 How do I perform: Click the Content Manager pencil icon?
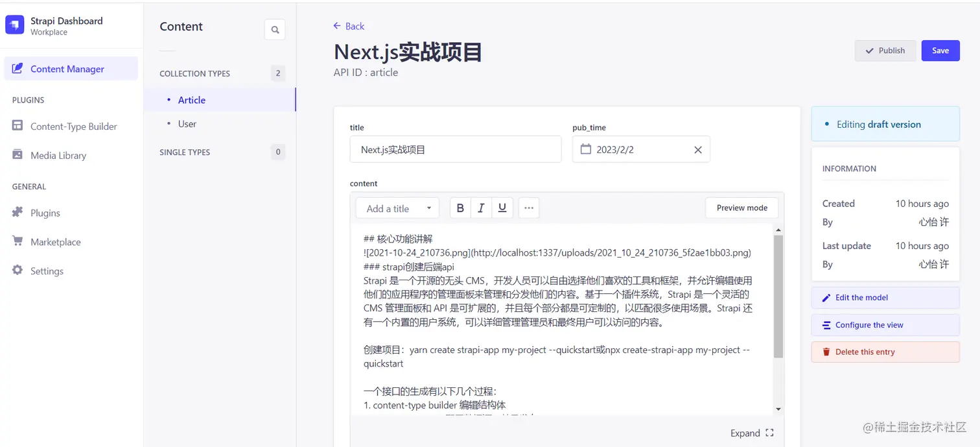pos(17,68)
